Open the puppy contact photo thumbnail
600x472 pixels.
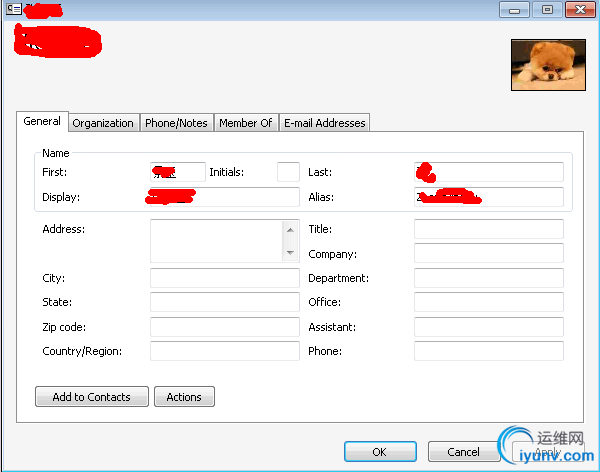tap(548, 65)
